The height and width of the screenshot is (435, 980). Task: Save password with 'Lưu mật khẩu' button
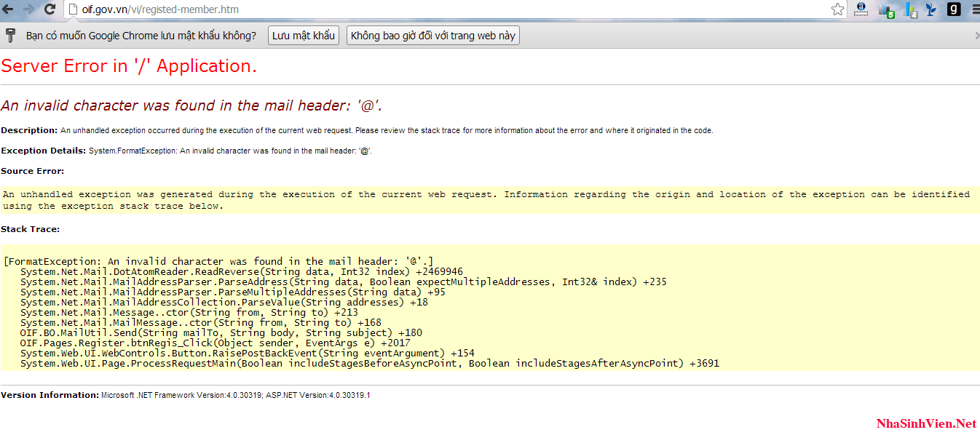[x=304, y=36]
